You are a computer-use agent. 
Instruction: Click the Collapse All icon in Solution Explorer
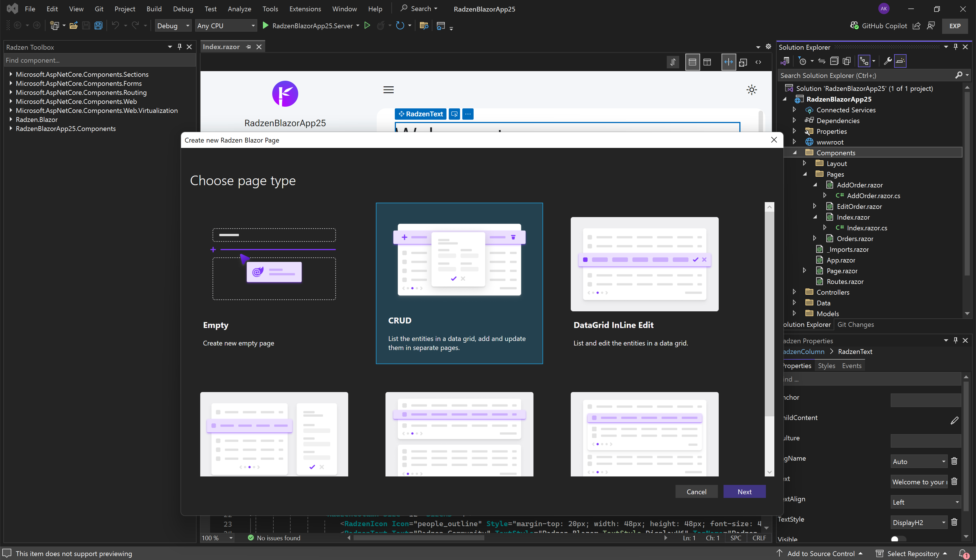(x=834, y=61)
